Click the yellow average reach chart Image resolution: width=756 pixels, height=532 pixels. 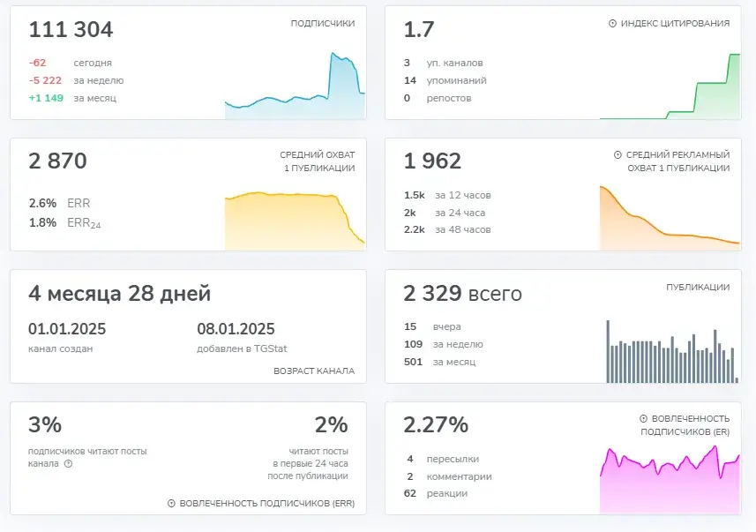[295, 221]
